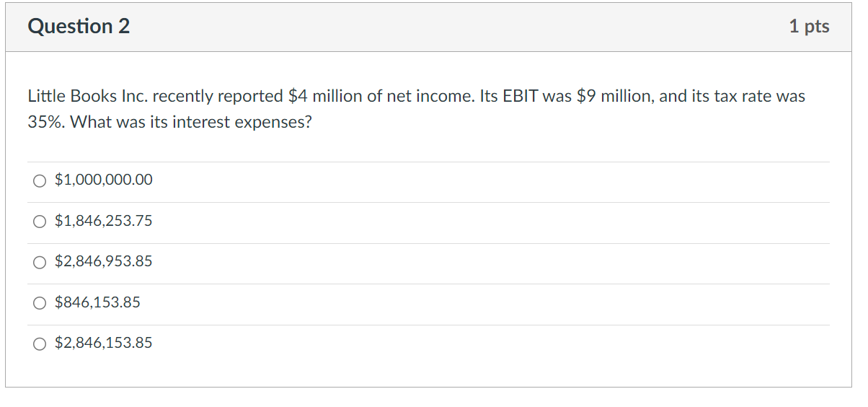The height and width of the screenshot is (407, 868).
Task: Click the $2,846,153.85 answer label text
Action: click(104, 343)
